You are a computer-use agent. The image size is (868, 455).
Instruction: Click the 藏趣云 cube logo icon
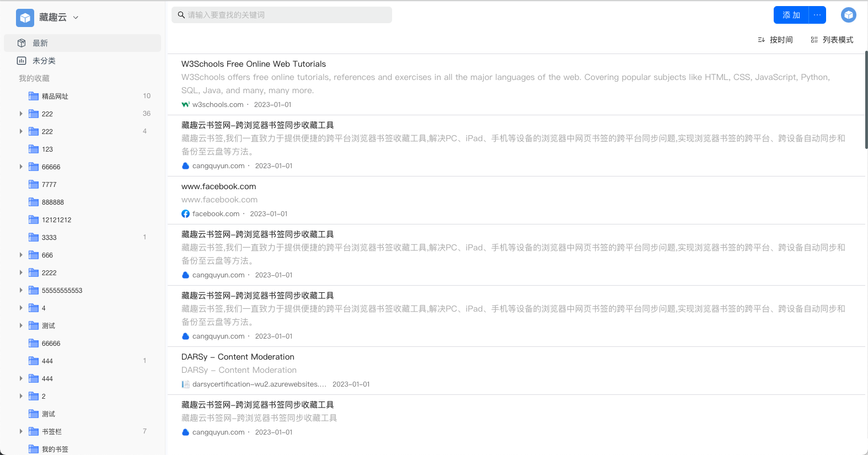[25, 18]
